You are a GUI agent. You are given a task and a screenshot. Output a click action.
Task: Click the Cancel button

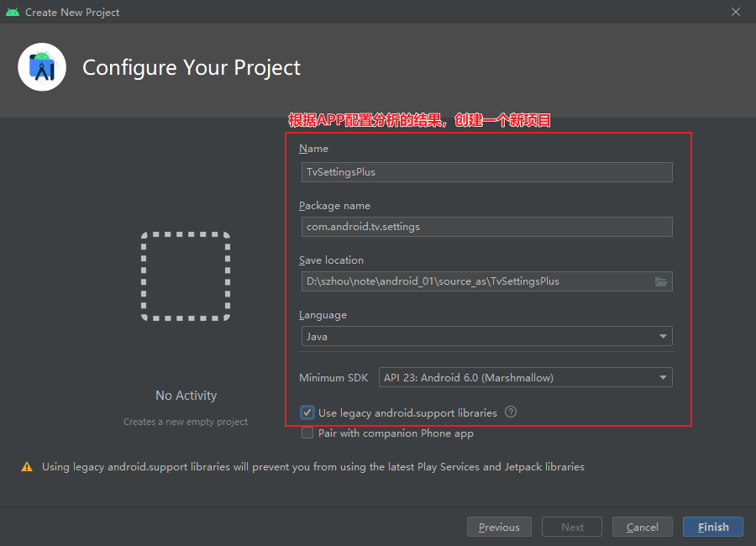click(643, 528)
